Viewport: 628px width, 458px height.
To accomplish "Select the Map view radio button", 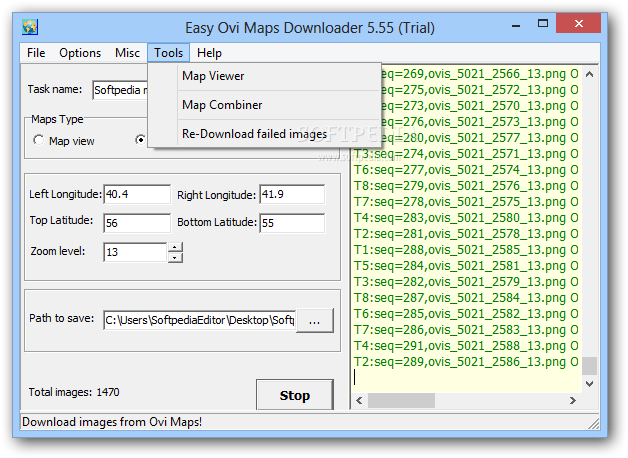I will tap(38, 140).
